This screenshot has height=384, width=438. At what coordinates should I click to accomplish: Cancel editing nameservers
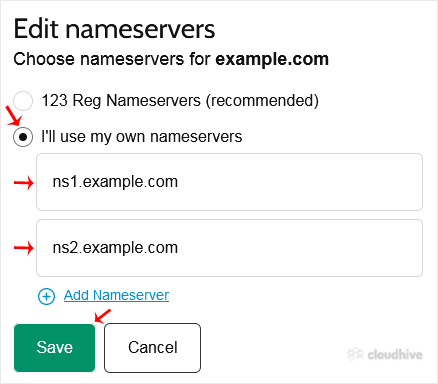tap(152, 348)
